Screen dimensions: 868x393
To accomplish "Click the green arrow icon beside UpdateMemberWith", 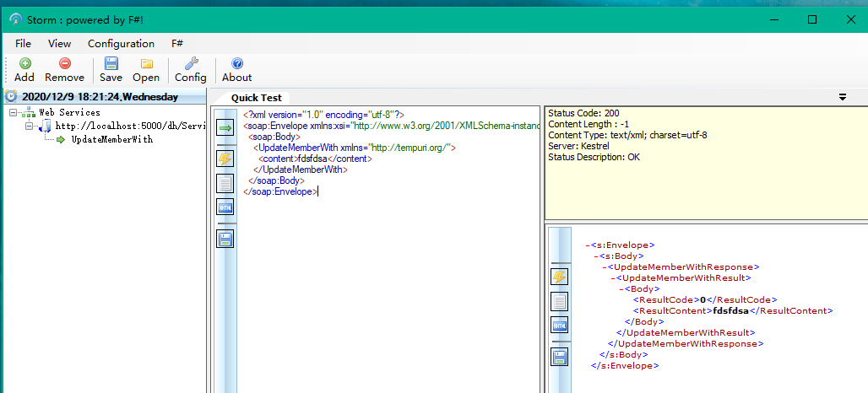I will pos(61,139).
